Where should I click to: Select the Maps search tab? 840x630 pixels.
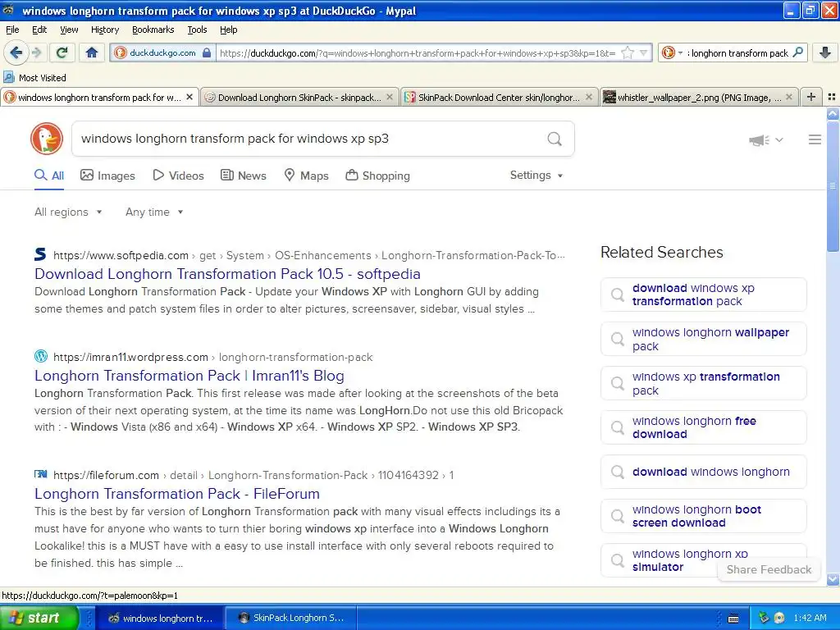tap(306, 176)
